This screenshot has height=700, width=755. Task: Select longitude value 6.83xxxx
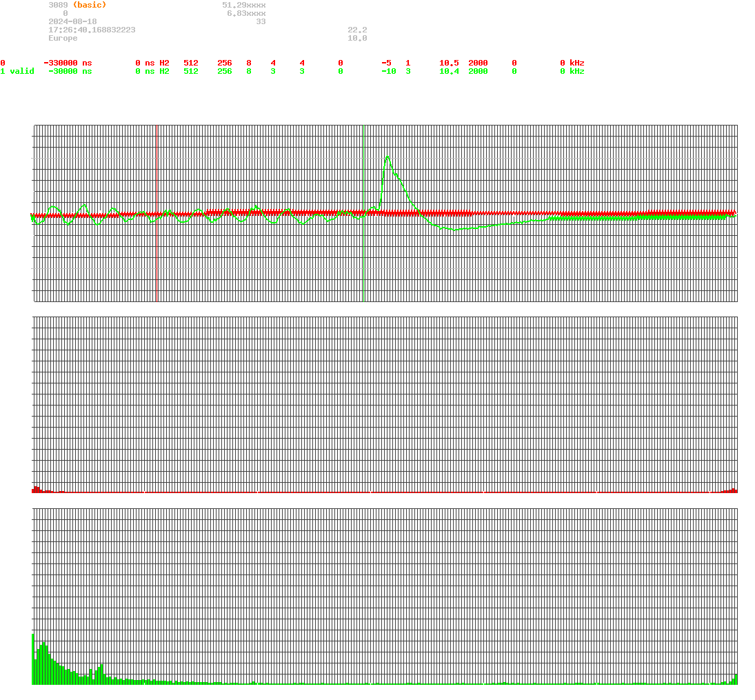[247, 14]
